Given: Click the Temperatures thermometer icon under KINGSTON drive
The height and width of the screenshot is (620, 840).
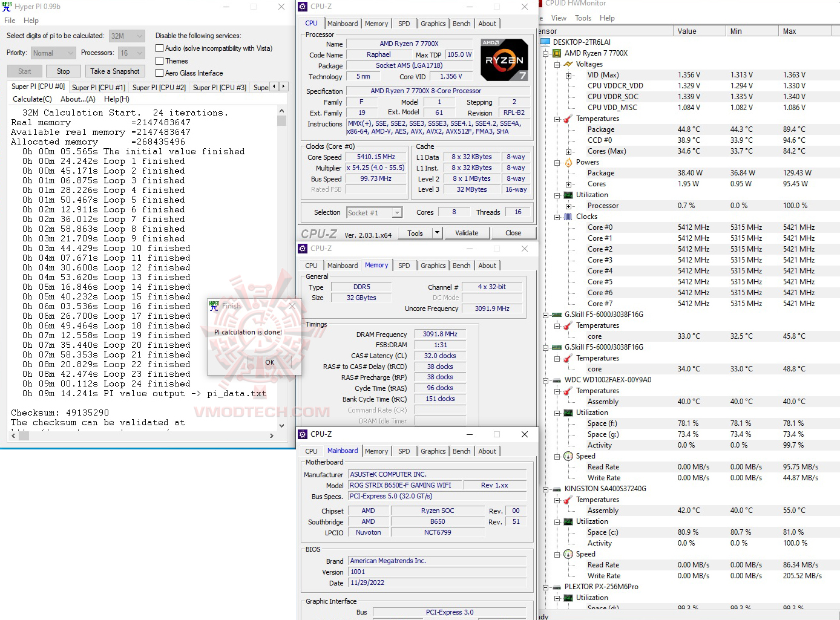Looking at the screenshot, I should (x=568, y=500).
